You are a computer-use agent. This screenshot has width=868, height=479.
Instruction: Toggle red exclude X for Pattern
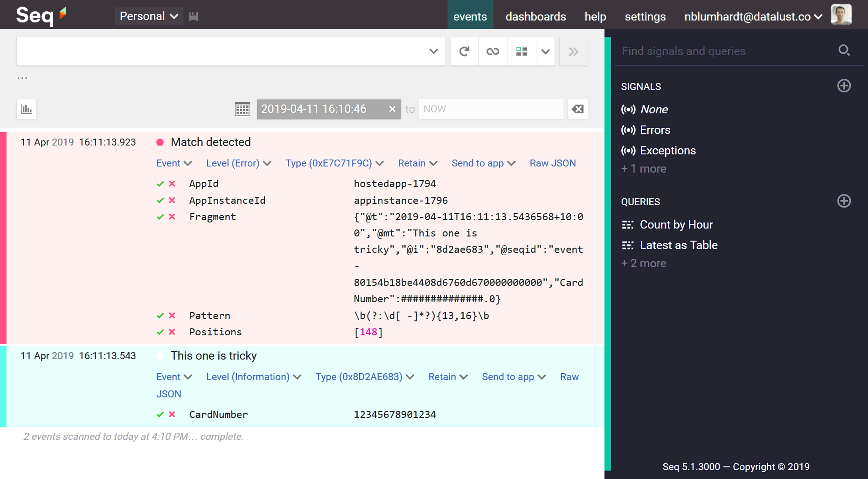[x=172, y=316]
